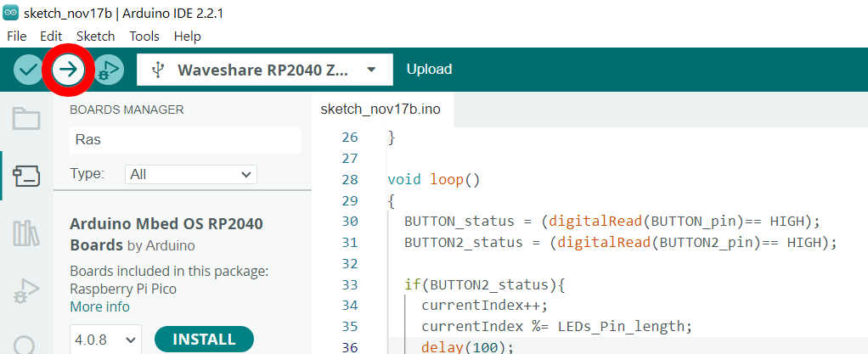
Task: Select the Boards Manager sidebar icon
Action: (x=25, y=176)
